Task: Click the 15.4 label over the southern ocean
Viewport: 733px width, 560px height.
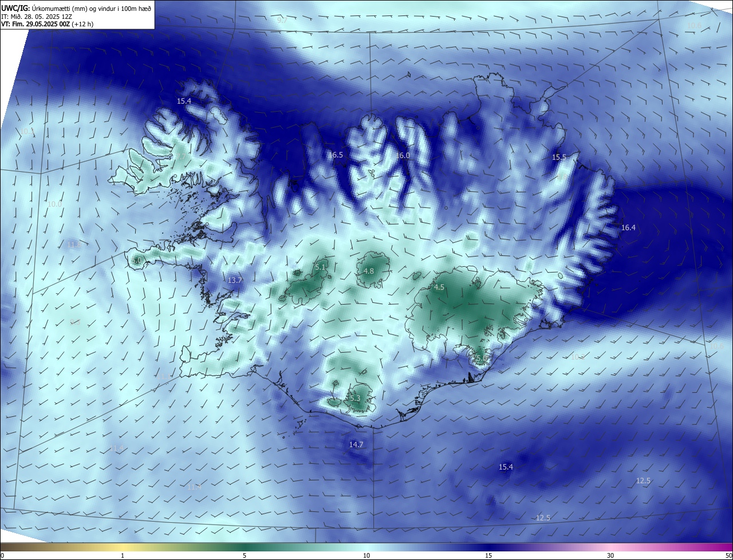Action: coord(506,467)
